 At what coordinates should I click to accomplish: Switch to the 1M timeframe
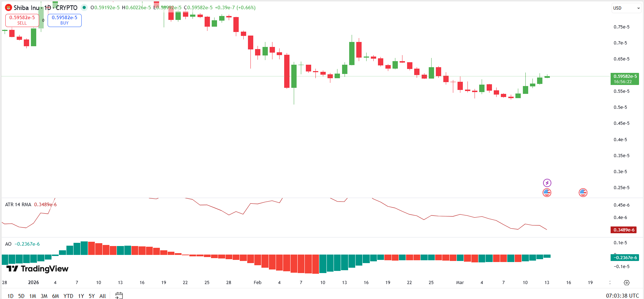coord(32,296)
